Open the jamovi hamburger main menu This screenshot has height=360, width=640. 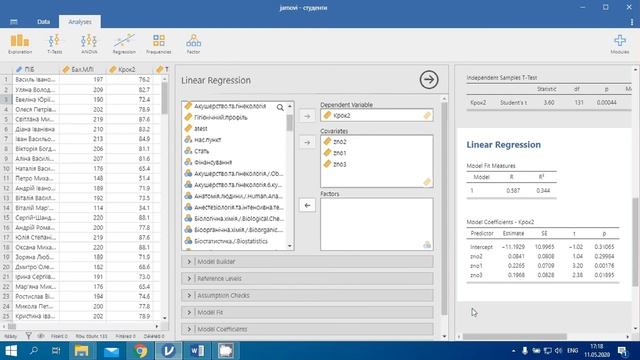pos(14,22)
